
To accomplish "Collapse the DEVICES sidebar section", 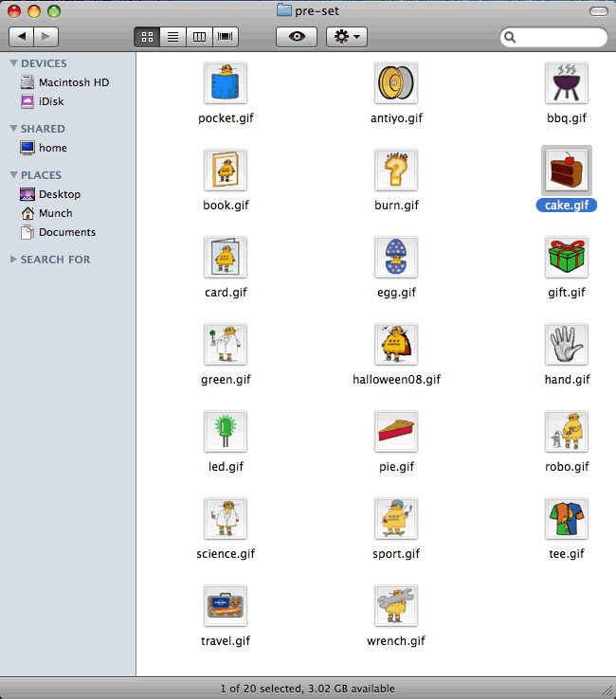I will point(14,63).
